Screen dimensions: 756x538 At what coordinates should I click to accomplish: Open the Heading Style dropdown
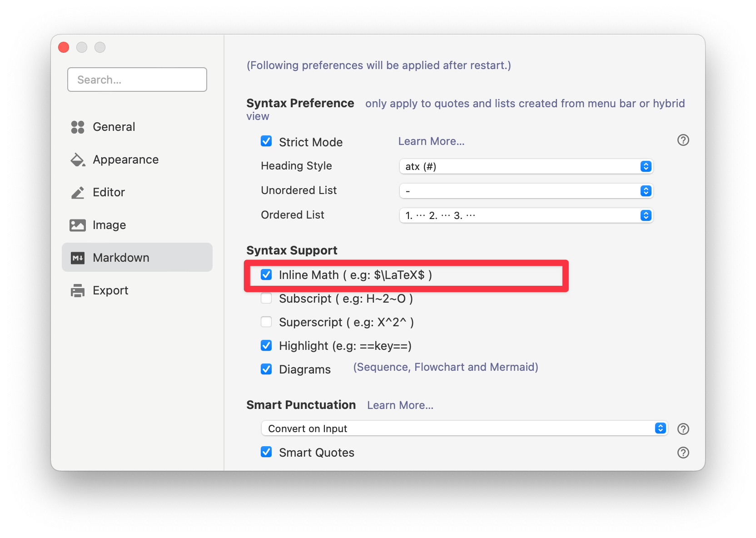[x=526, y=166]
